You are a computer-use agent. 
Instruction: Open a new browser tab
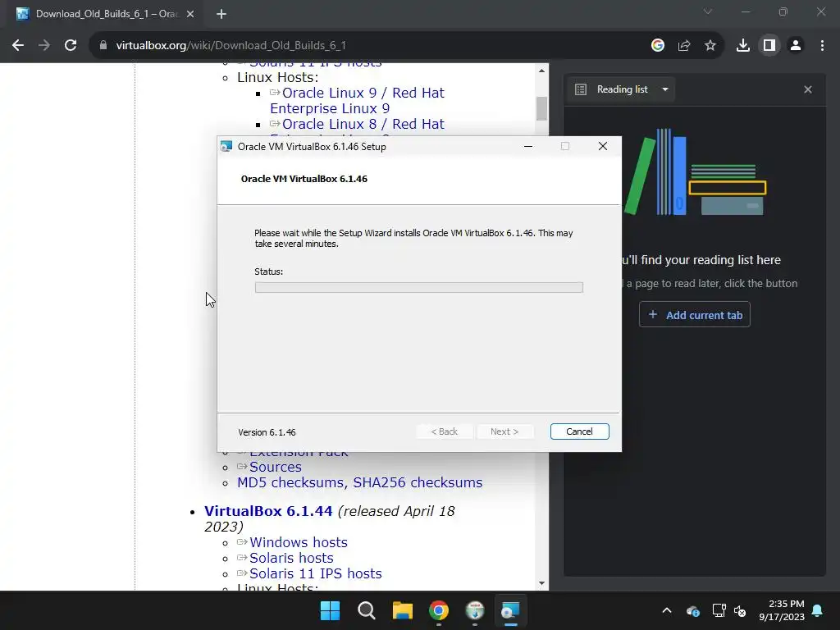coord(221,14)
